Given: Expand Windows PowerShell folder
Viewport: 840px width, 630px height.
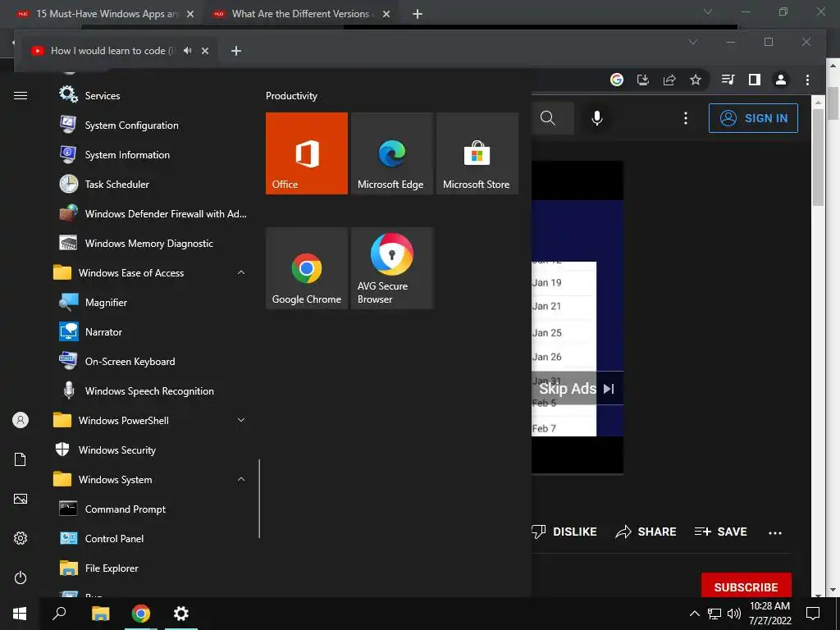Looking at the screenshot, I should [241, 420].
